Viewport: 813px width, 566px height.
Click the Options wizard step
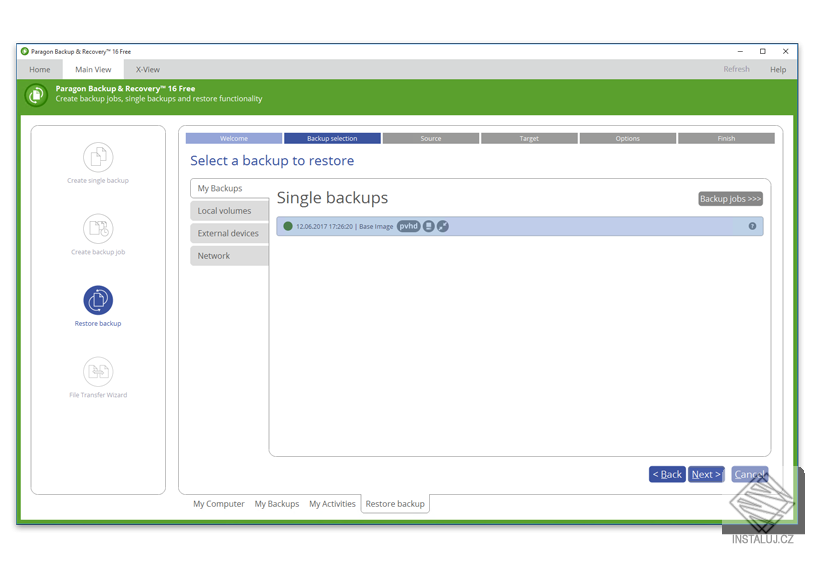tap(628, 138)
